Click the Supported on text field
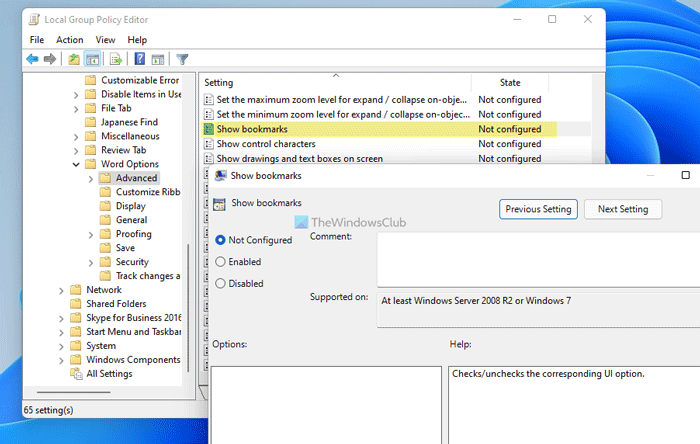700x444 pixels. pos(538,310)
